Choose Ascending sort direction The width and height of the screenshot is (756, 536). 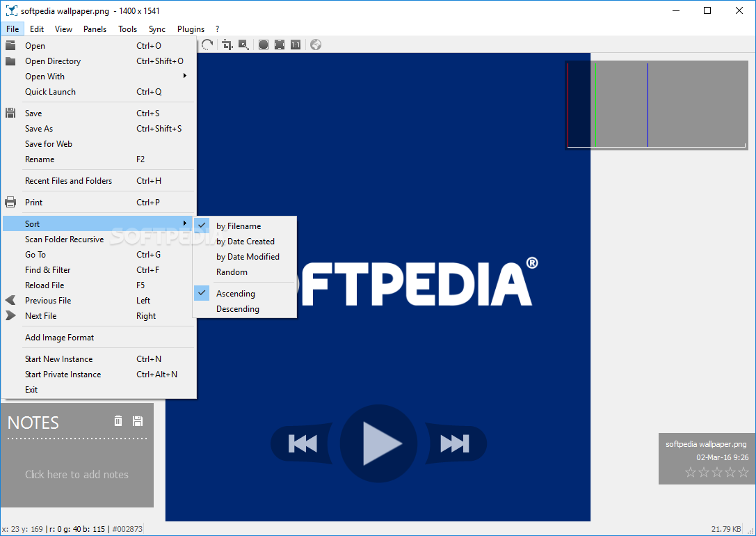click(x=244, y=293)
